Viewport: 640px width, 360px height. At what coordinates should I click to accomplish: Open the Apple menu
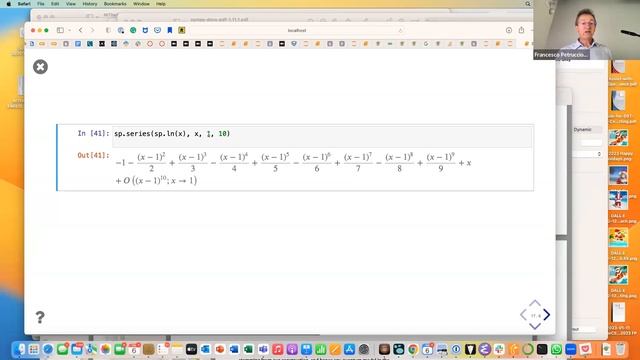click(8, 4)
